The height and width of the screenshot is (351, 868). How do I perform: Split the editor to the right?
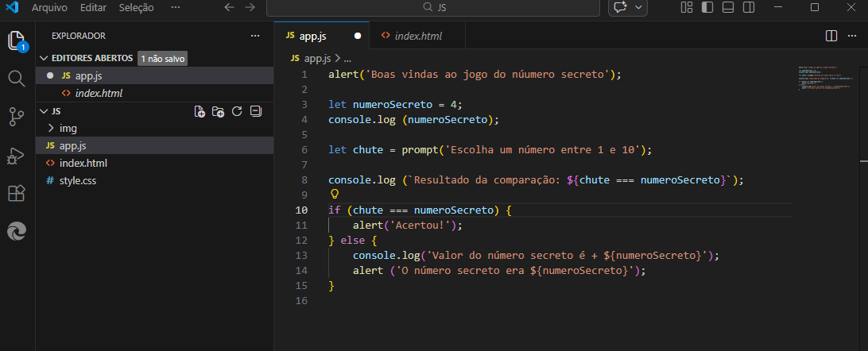(x=831, y=36)
